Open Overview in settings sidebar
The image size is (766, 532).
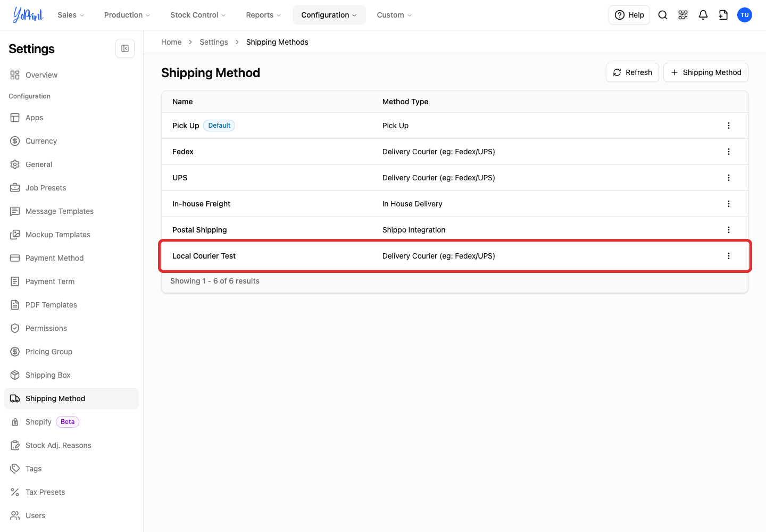pyautogui.click(x=71, y=75)
